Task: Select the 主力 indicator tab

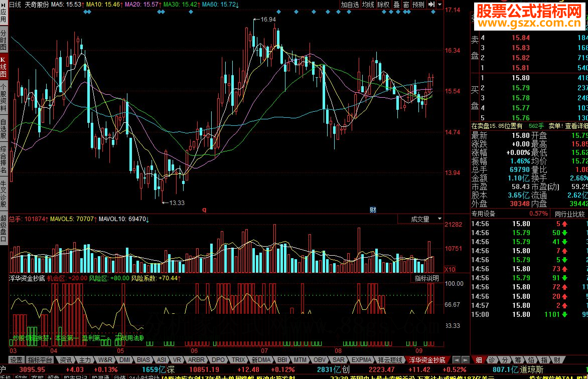Action: pos(85,360)
